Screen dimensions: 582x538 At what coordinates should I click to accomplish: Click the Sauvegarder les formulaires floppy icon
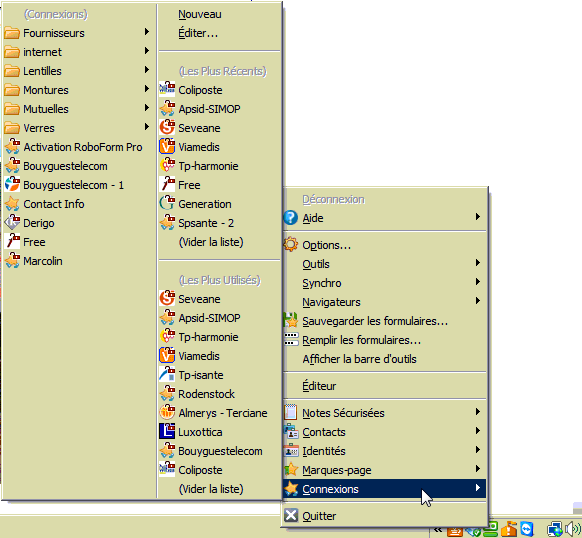point(291,320)
